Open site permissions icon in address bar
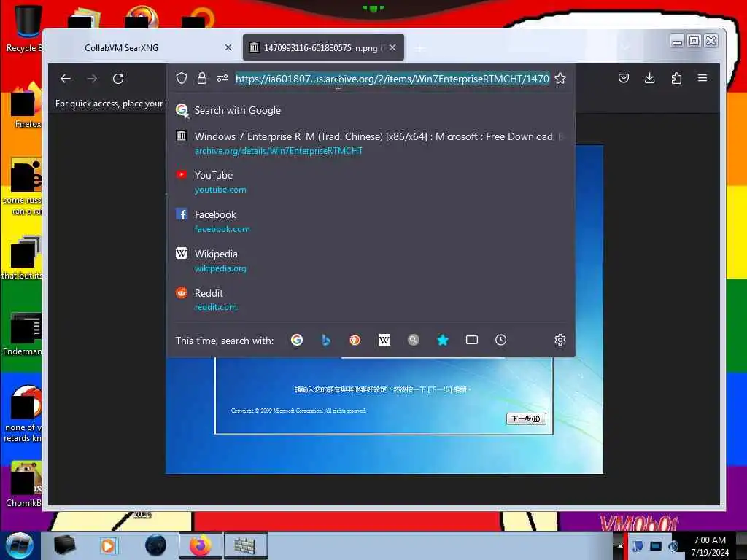 [222, 78]
